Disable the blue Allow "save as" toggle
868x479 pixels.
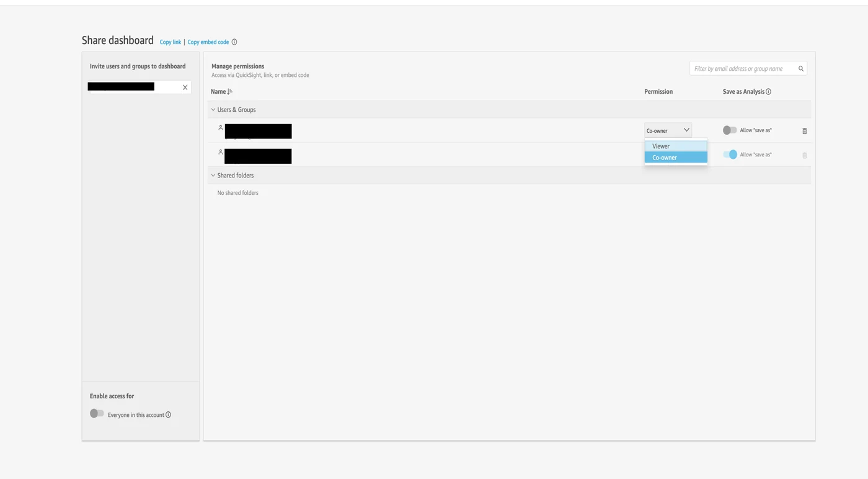(730, 154)
